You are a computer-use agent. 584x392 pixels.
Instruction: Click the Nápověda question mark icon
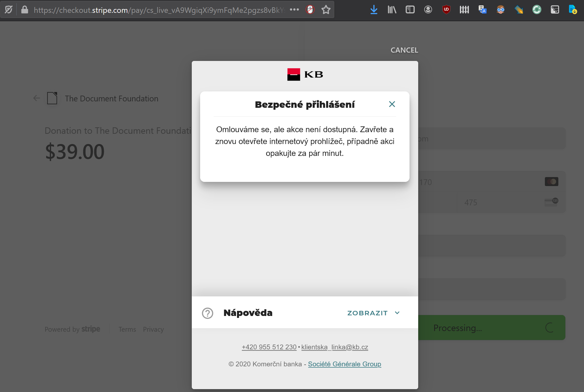[x=207, y=313]
